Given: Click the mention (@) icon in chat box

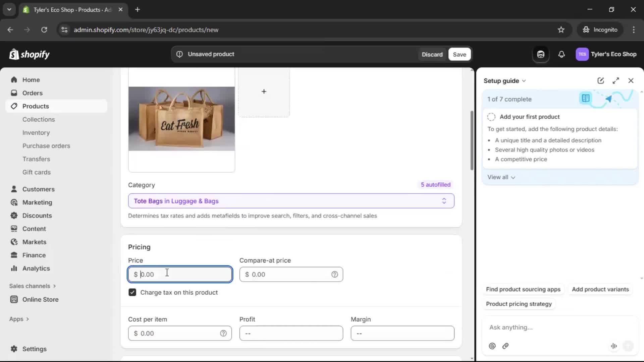Looking at the screenshot, I should [x=492, y=346].
